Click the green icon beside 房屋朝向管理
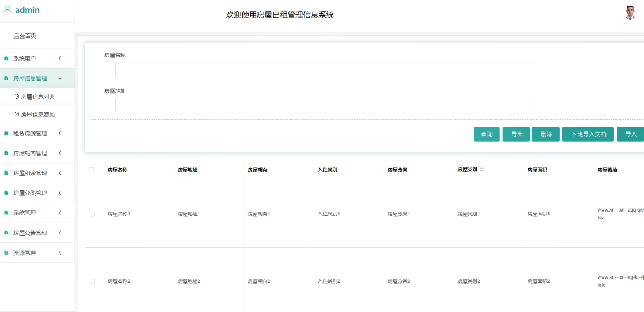This screenshot has height=312, width=644. (6, 153)
